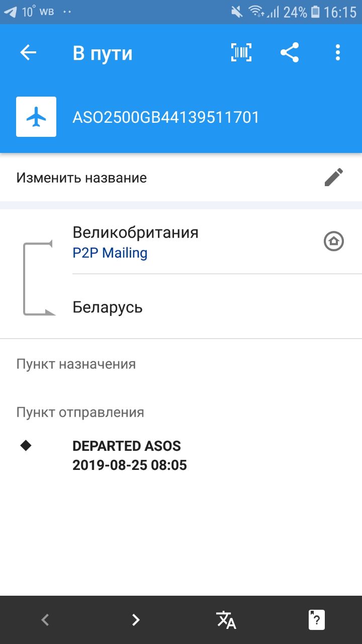Open the barcode scanner icon
Viewport: 362px width, 644px height.
coord(241,52)
